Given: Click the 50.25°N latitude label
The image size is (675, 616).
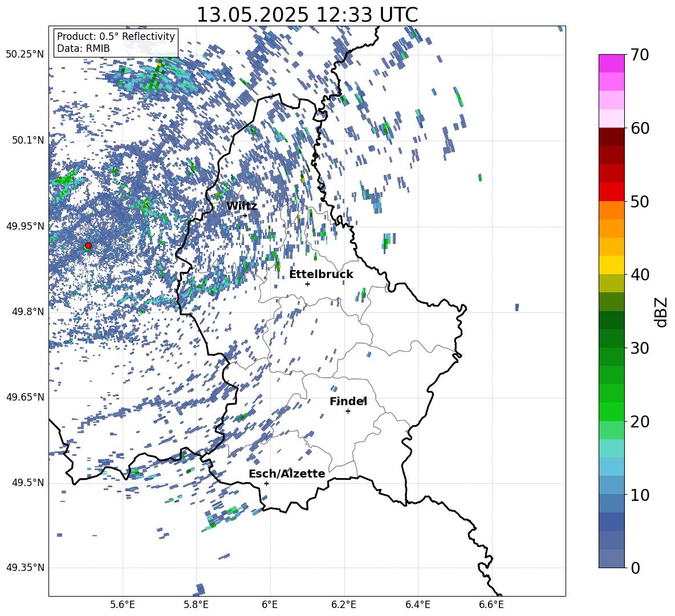Looking at the screenshot, I should [x=25, y=55].
